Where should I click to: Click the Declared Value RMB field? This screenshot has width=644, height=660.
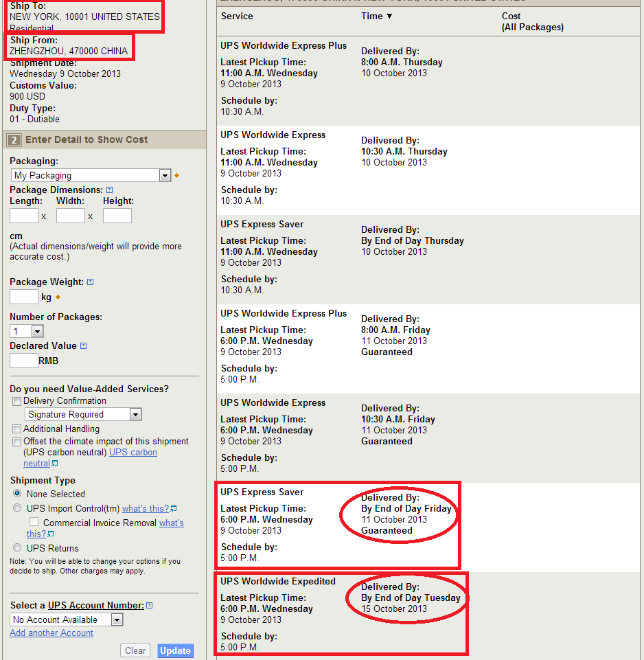24,361
